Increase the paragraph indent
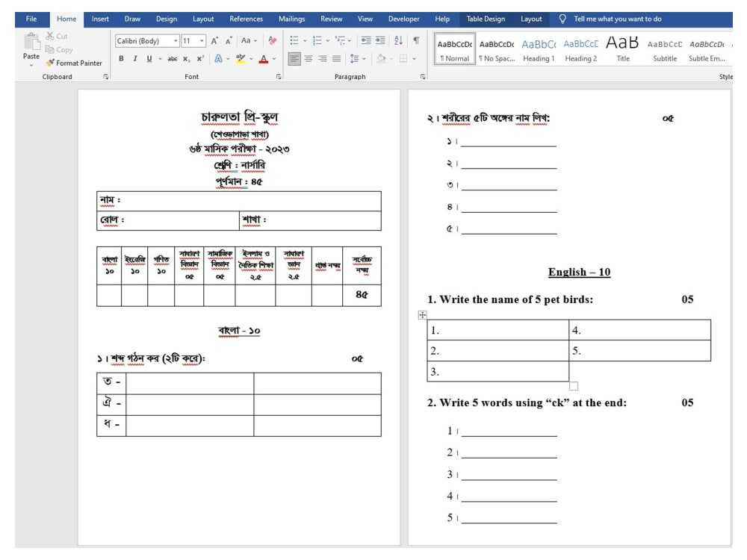Image resolution: width=747 pixels, height=560 pixels. [380, 40]
